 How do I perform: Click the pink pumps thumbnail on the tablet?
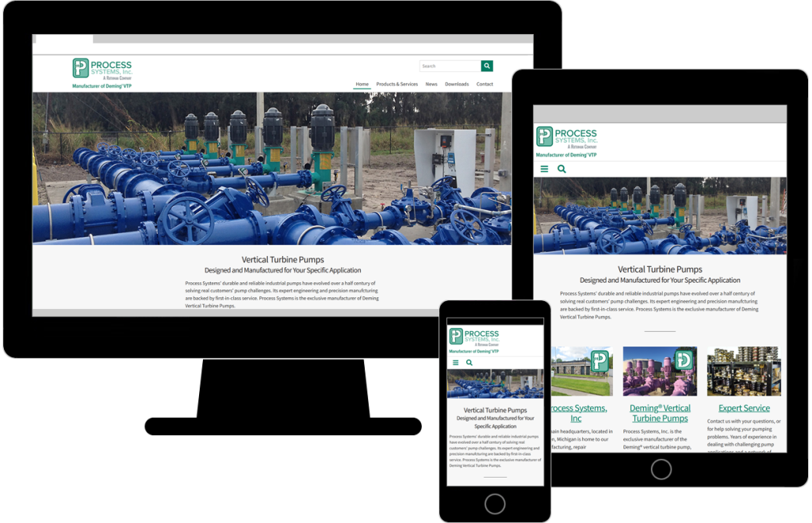660,371
